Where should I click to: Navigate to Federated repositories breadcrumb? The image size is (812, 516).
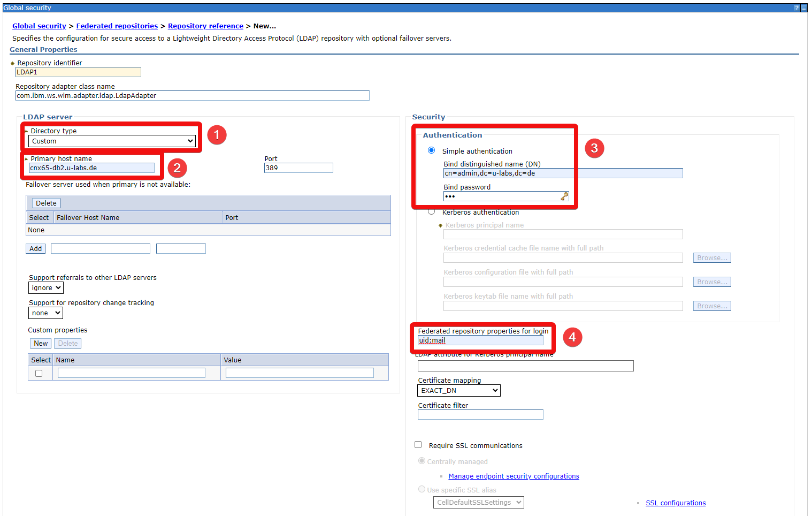coord(117,26)
